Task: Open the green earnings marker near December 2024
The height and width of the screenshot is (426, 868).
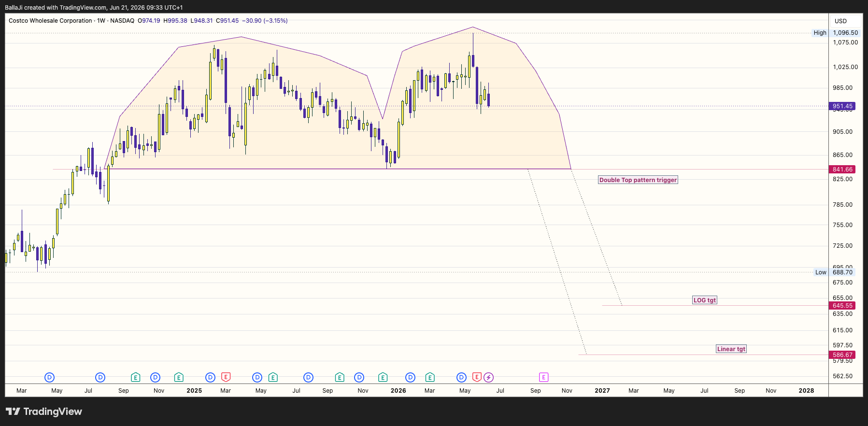Action: pos(179,377)
